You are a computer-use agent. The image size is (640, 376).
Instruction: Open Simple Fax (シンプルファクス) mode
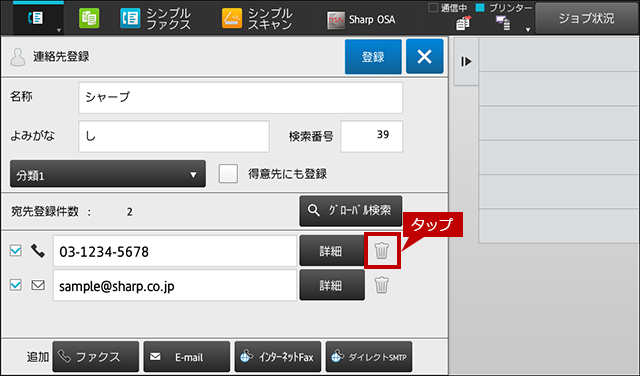point(156,19)
